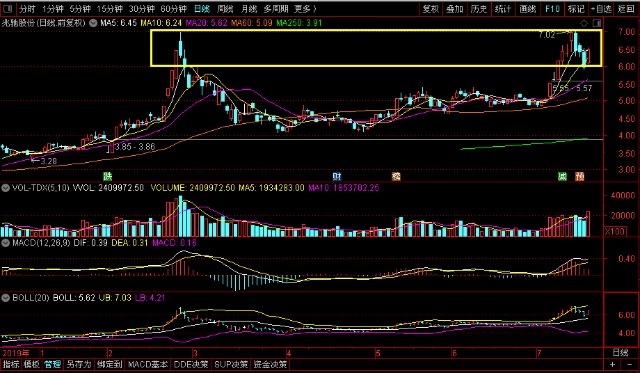Expand the main chart MA indicator dropdown

click(x=93, y=23)
